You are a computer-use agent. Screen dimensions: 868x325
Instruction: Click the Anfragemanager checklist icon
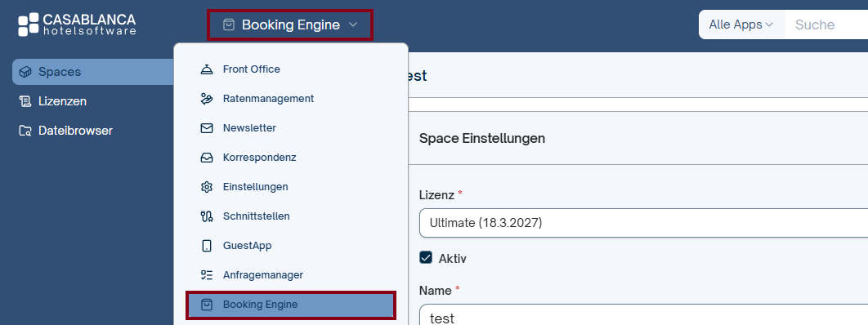pos(207,274)
